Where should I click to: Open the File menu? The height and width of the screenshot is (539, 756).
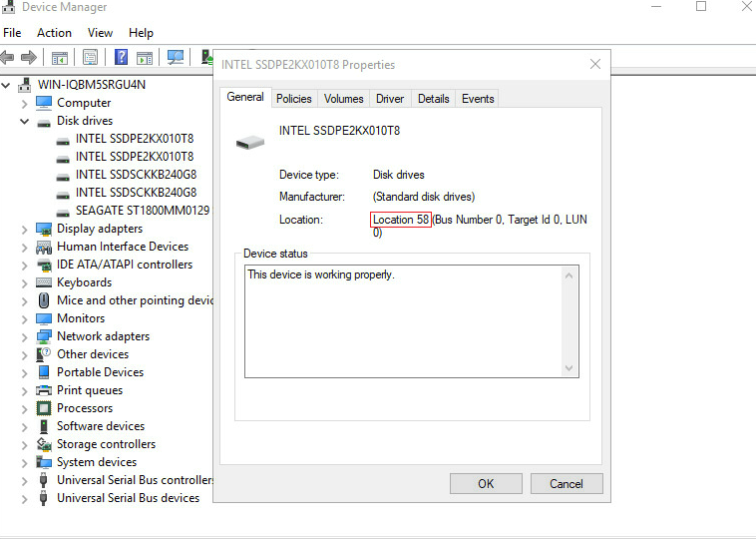click(x=12, y=33)
